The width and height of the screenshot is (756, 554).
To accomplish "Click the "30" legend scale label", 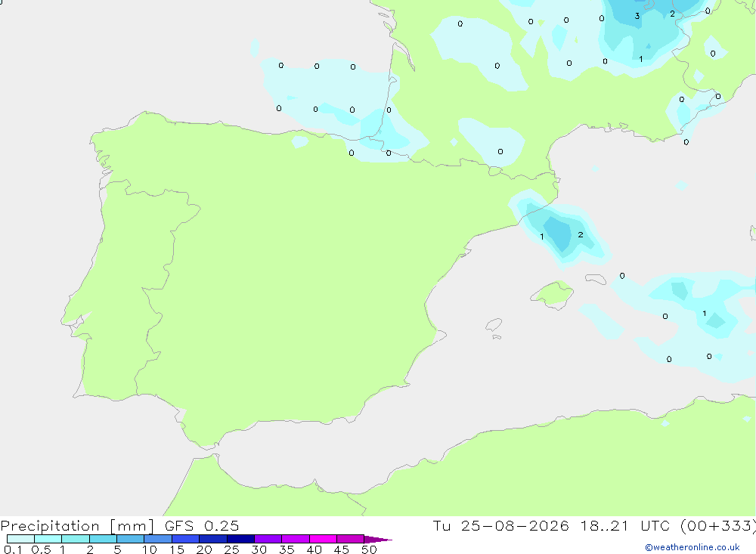I will pos(259,549).
